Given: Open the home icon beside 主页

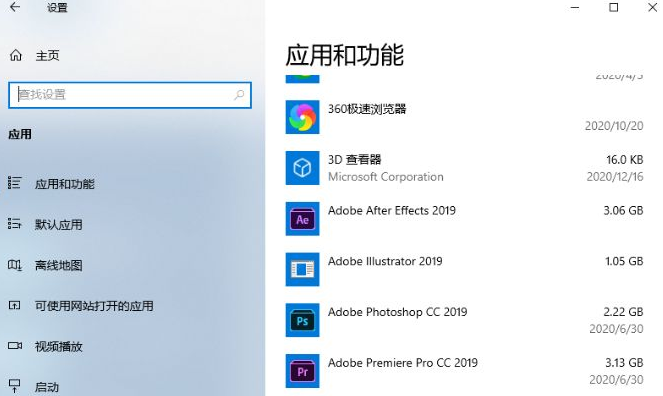Looking at the screenshot, I should (x=16, y=55).
